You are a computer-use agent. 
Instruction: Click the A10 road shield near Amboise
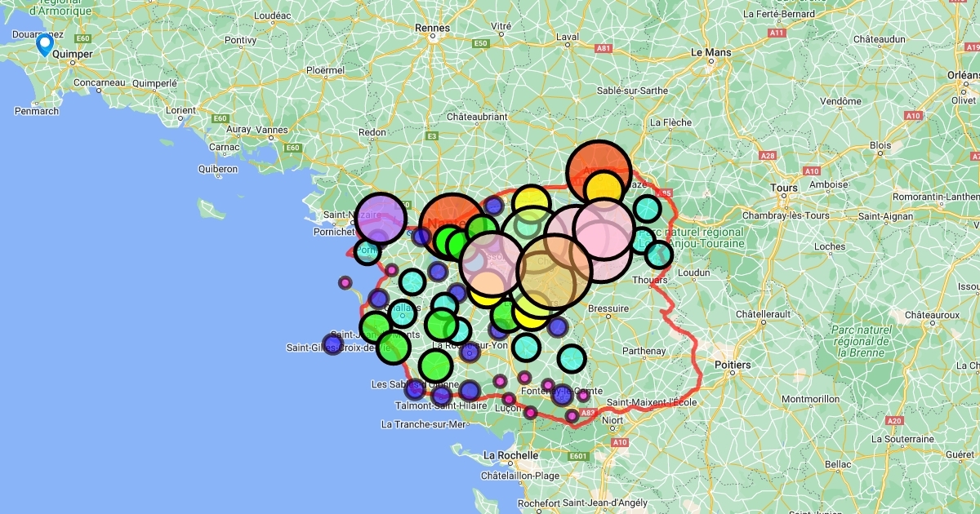tap(812, 171)
